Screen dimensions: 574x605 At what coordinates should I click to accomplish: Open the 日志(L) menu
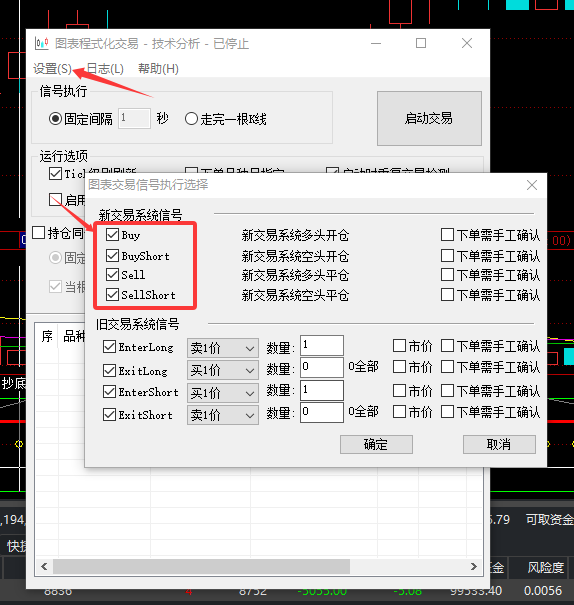[x=105, y=69]
